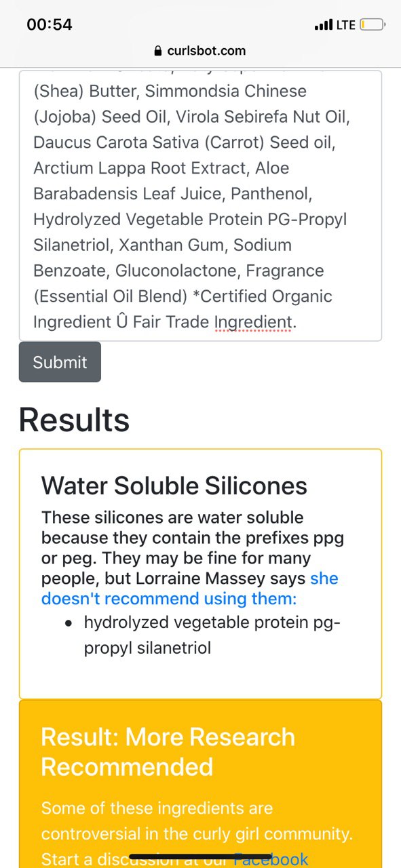Click the Submit button

click(x=60, y=362)
